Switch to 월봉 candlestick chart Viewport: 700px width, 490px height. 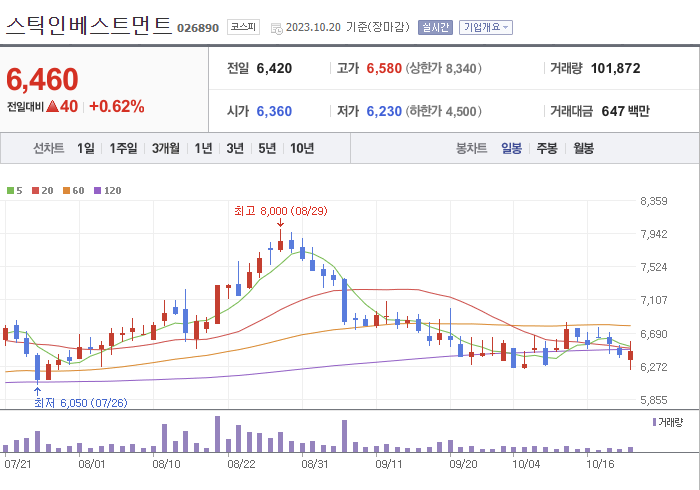[x=583, y=148]
